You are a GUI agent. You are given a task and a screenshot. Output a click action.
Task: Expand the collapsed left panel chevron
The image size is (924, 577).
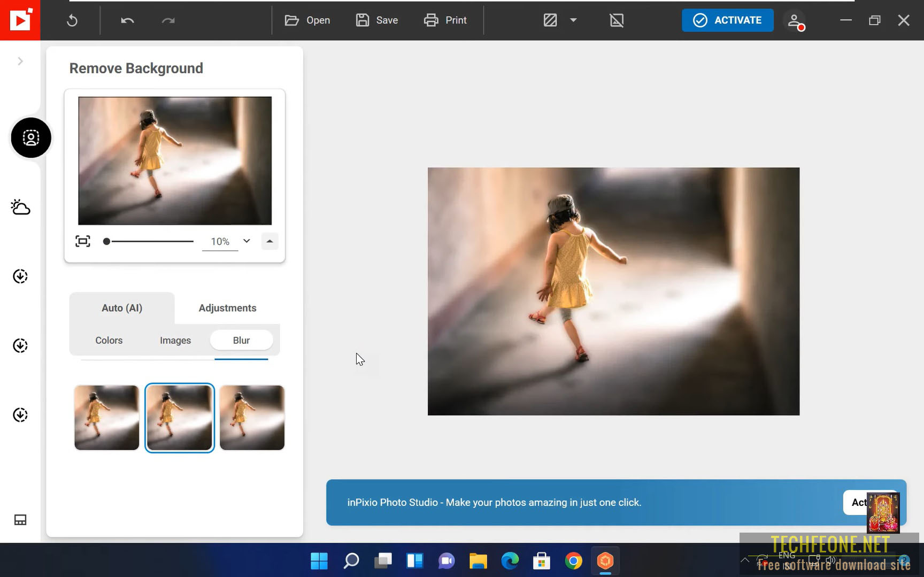coord(20,61)
